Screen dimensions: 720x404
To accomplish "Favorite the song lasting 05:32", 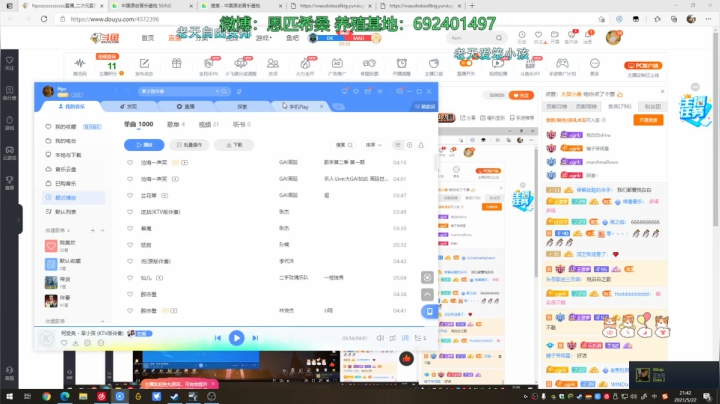I will coord(130,245).
